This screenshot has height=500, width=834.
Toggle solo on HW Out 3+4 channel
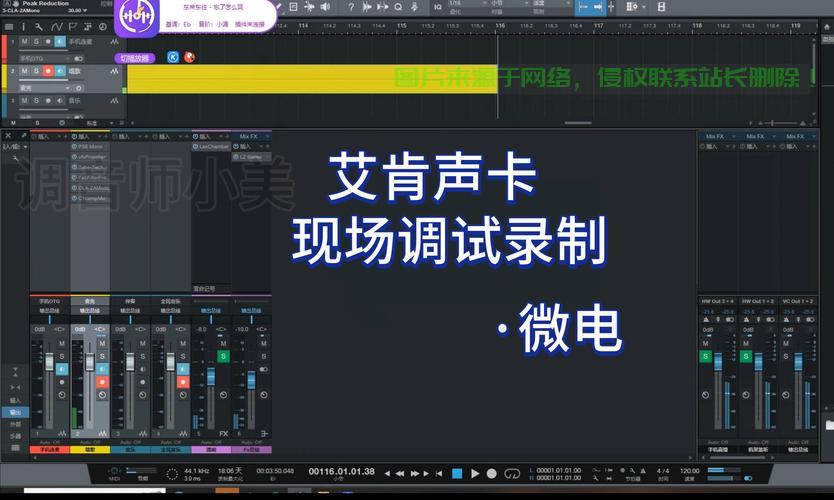[705, 356]
